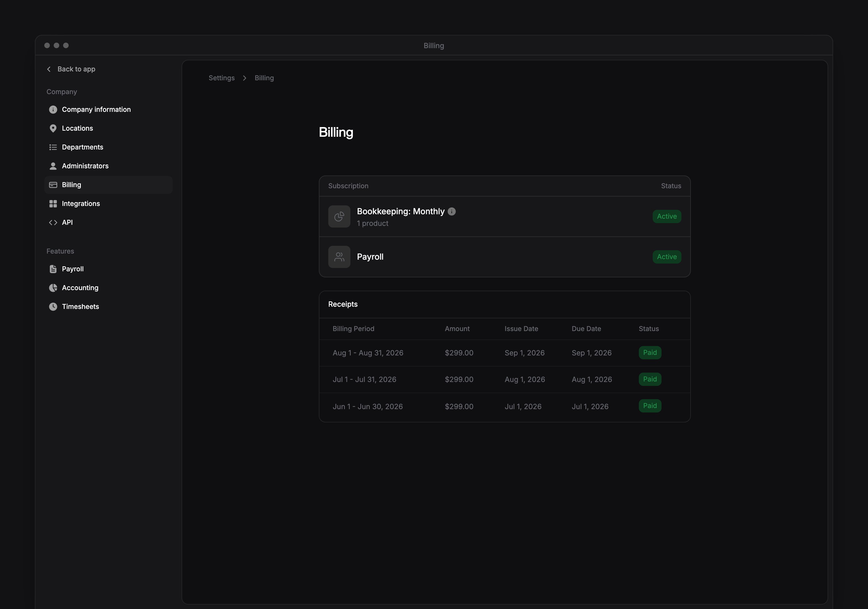Click Active badge on Bookkeeping row
Viewport: 868px width, 609px height.
click(x=666, y=216)
